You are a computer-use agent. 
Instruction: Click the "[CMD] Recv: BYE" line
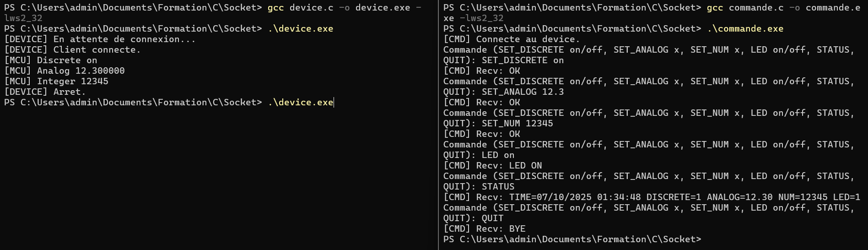click(x=484, y=229)
